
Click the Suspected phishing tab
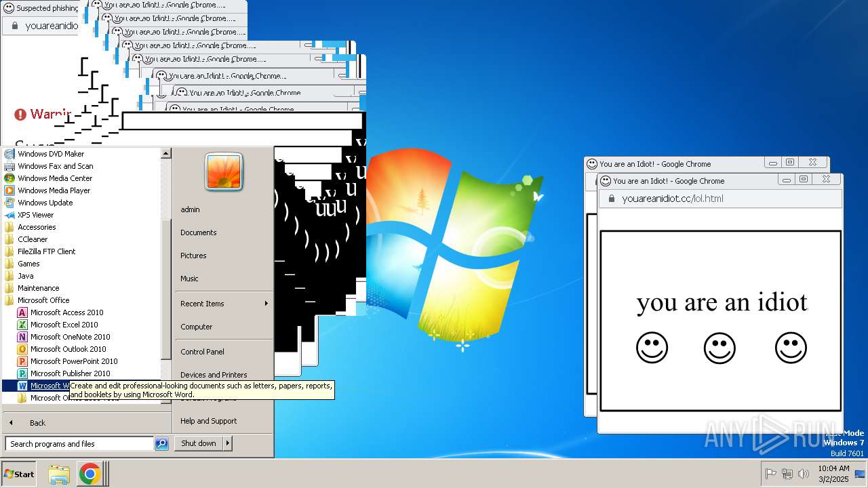click(41, 8)
